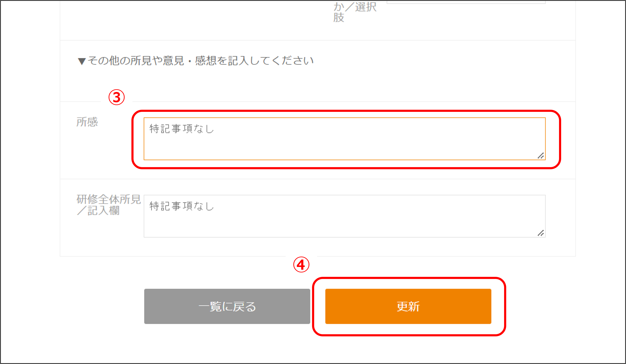Click the か／選択肢 label at the top
Image resolution: width=626 pixels, height=364 pixels.
tap(355, 12)
